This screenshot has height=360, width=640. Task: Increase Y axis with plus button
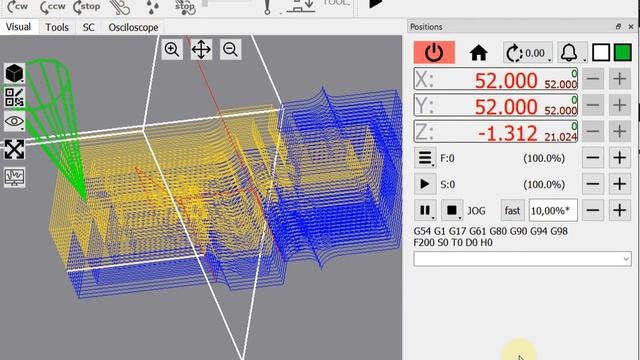(x=620, y=105)
